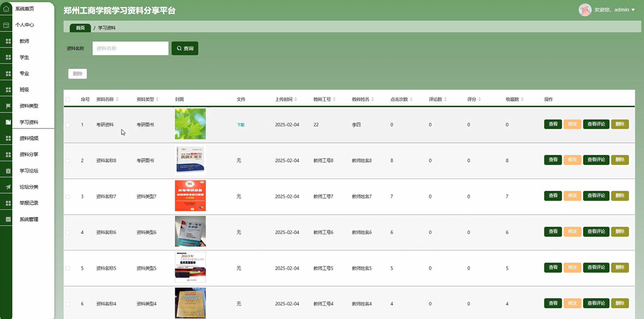Go to 教师 management menu
The width and height of the screenshot is (644, 319).
[x=24, y=41]
